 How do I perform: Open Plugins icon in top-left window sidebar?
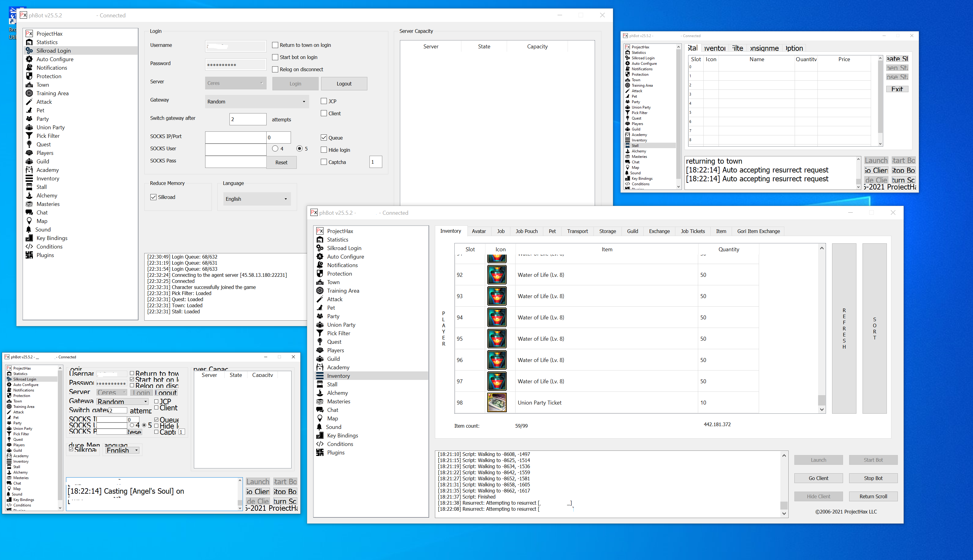click(29, 255)
